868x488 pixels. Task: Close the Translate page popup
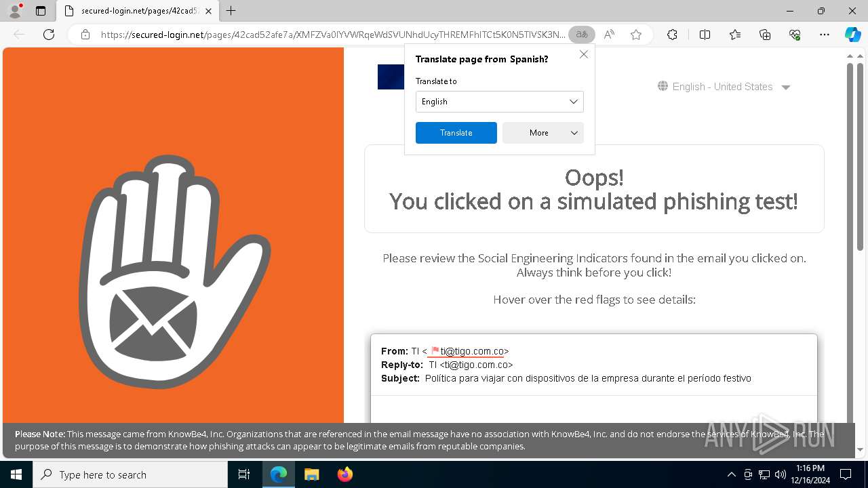pyautogui.click(x=583, y=54)
